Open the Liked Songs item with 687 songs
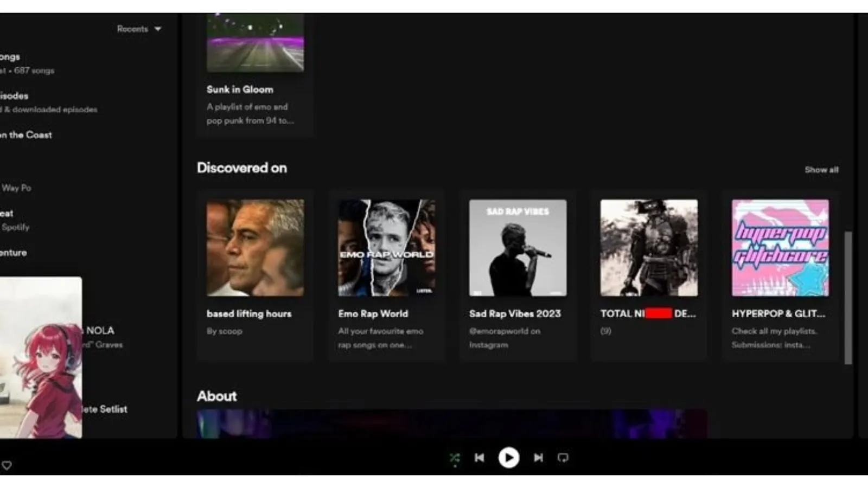Image resolution: width=868 pixels, height=488 pixels. tap(27, 63)
